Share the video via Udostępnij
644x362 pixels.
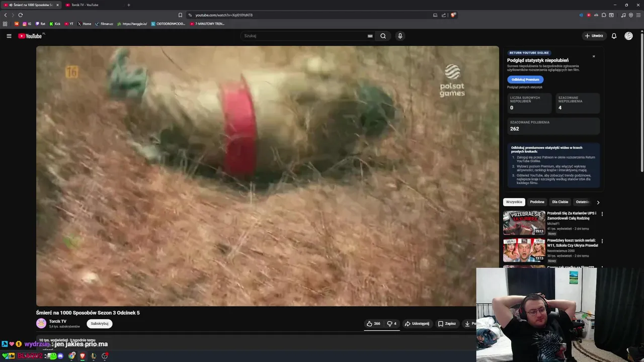(417, 324)
